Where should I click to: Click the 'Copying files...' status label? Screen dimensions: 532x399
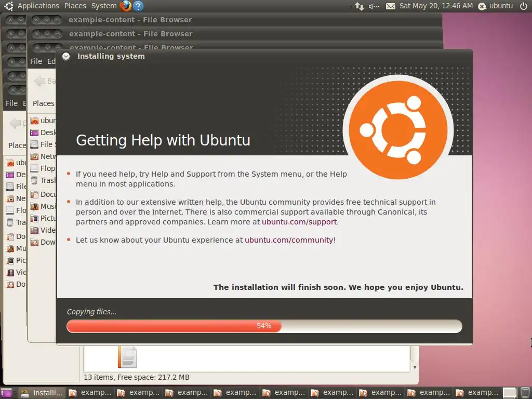(x=91, y=312)
